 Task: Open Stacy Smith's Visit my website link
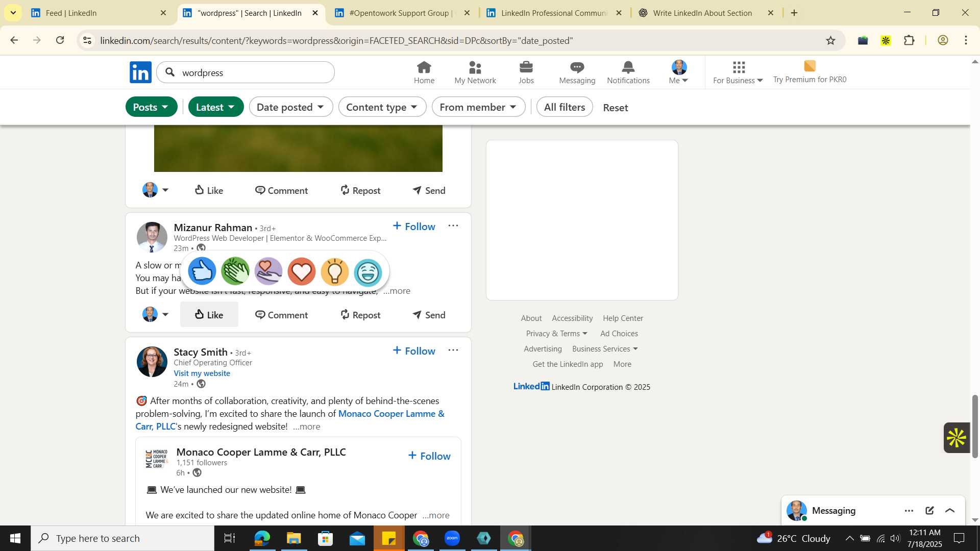(202, 373)
